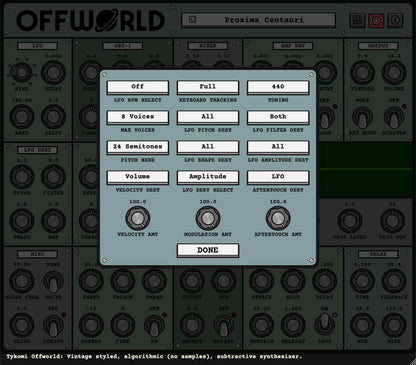Click the LFO Dest Pitch knob

pos(22,177)
